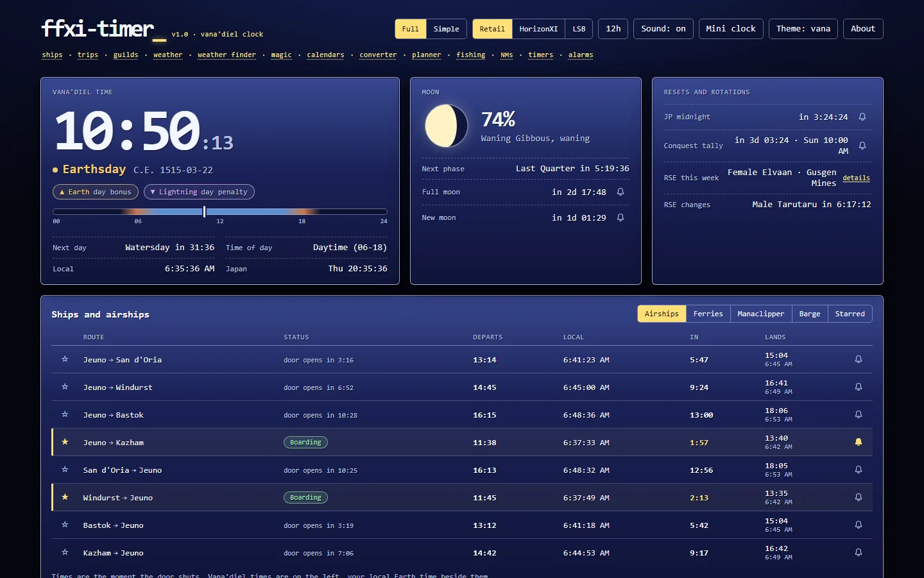Unstar the Jeuno → Kazham route

click(x=65, y=442)
